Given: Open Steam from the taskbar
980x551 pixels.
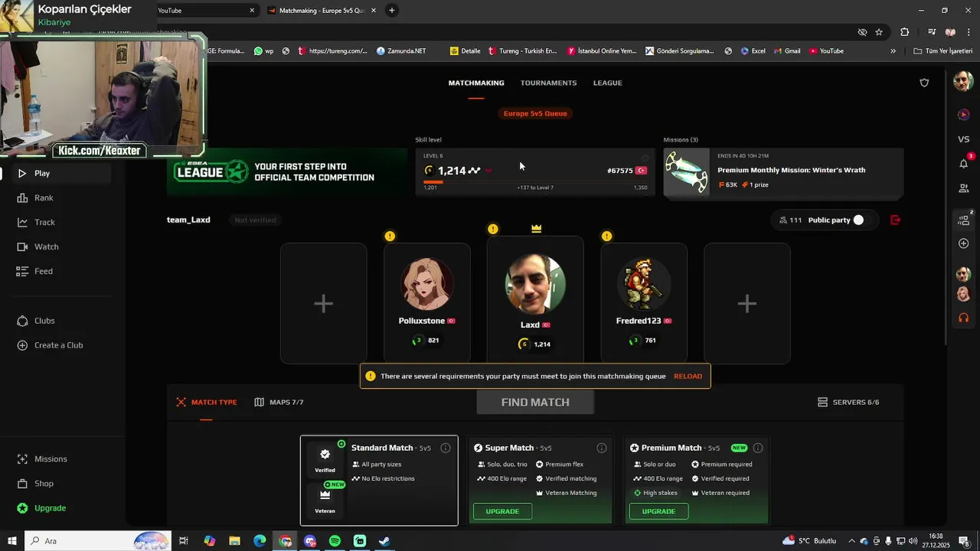Looking at the screenshot, I should 384,541.
